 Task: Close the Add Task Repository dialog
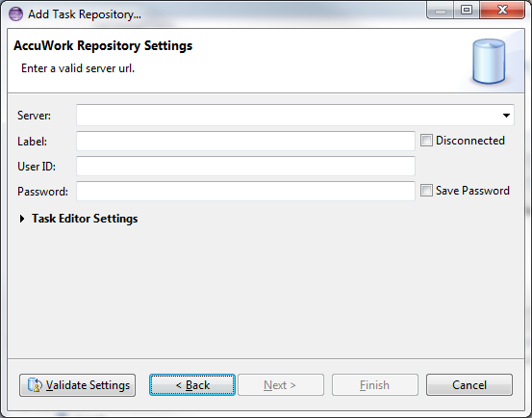[x=502, y=11]
